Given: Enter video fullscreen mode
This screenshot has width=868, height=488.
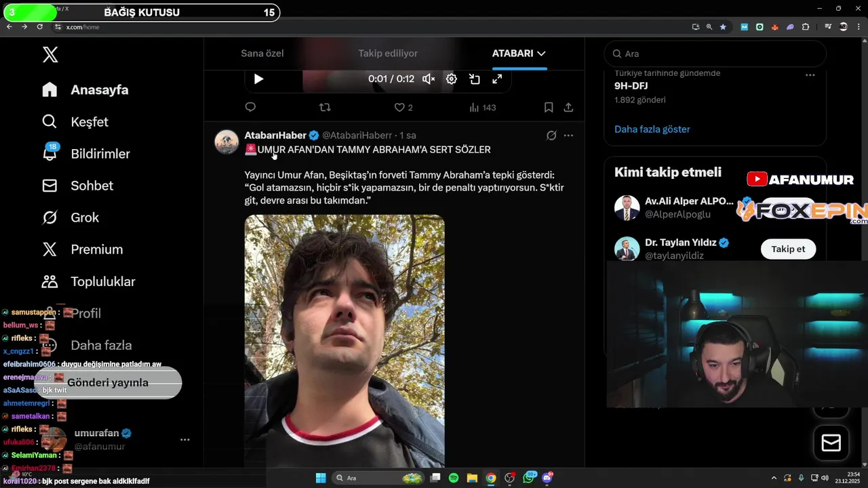Looking at the screenshot, I should [497, 79].
